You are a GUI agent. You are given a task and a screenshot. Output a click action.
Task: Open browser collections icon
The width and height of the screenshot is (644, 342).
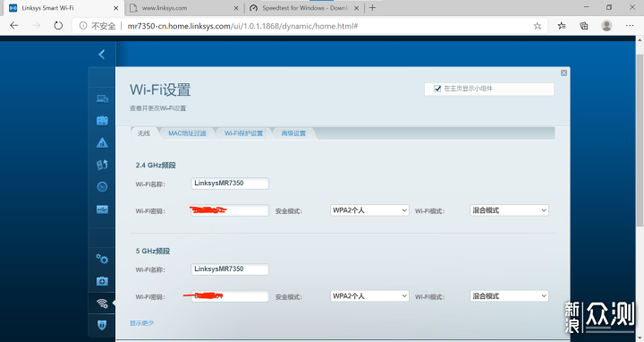click(584, 26)
